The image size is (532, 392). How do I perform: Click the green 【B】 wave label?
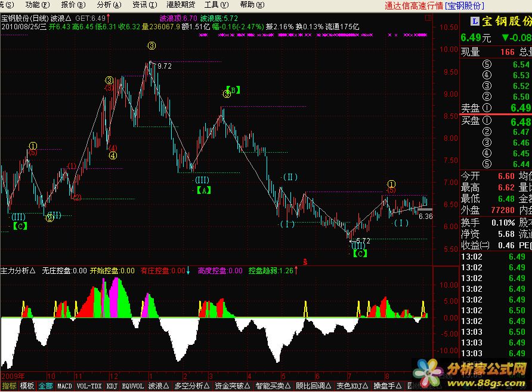[x=233, y=90]
